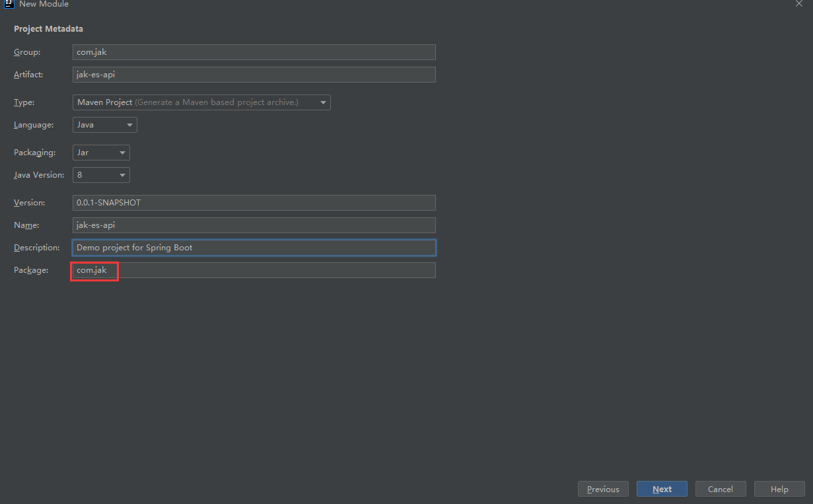
Task: Click the New Module title text
Action: (x=44, y=4)
